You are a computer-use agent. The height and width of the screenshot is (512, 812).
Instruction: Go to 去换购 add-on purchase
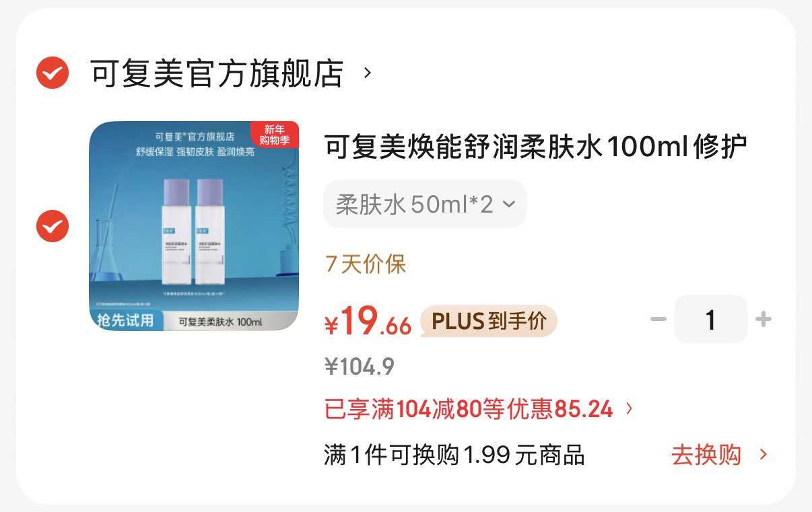pos(706,455)
